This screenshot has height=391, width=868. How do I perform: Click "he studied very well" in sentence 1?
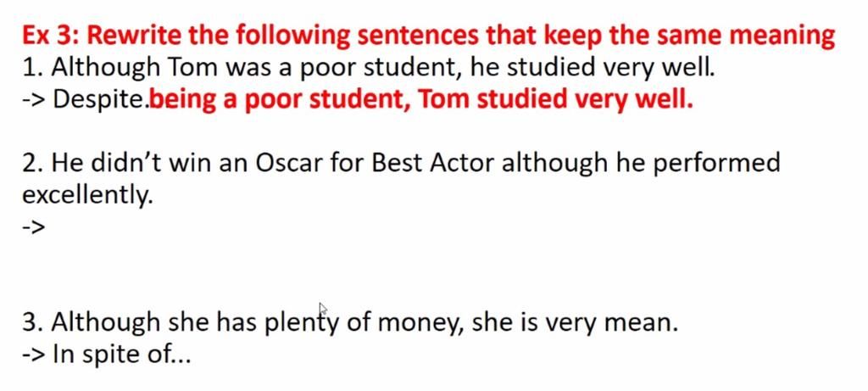click(593, 68)
